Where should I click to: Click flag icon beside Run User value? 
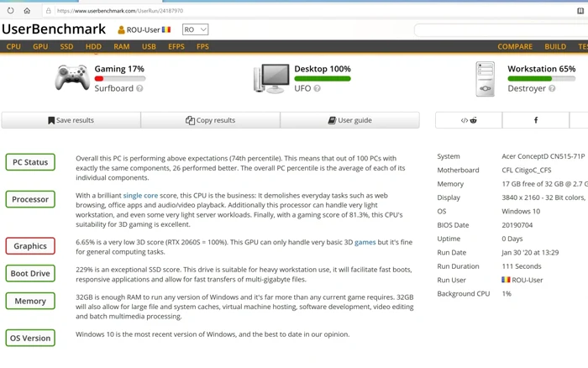[506, 280]
